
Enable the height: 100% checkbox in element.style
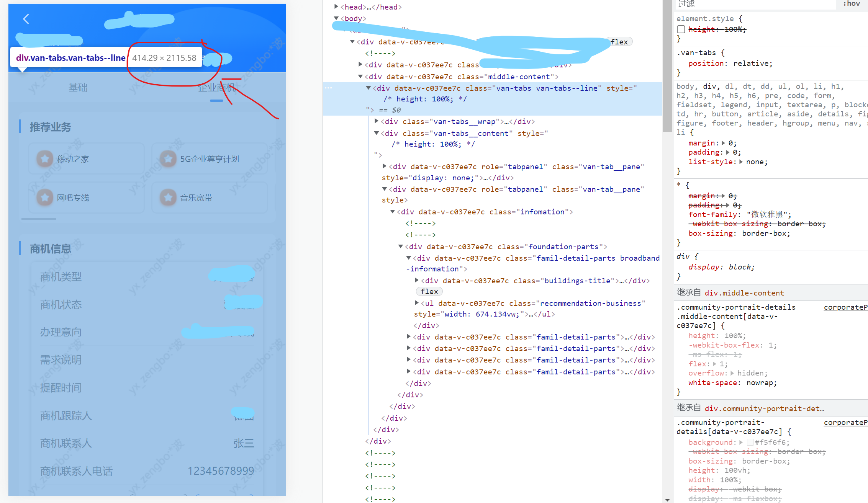click(681, 29)
